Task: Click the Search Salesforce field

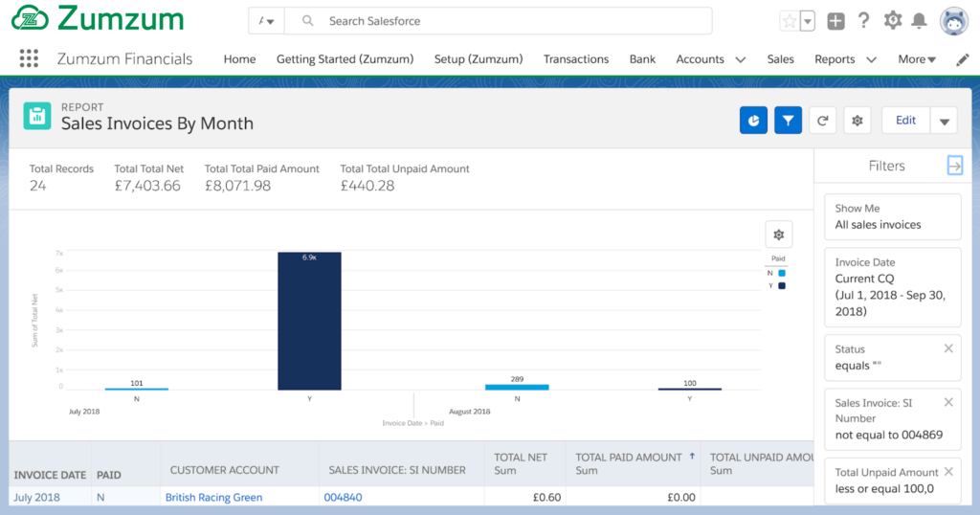Action: (498, 21)
